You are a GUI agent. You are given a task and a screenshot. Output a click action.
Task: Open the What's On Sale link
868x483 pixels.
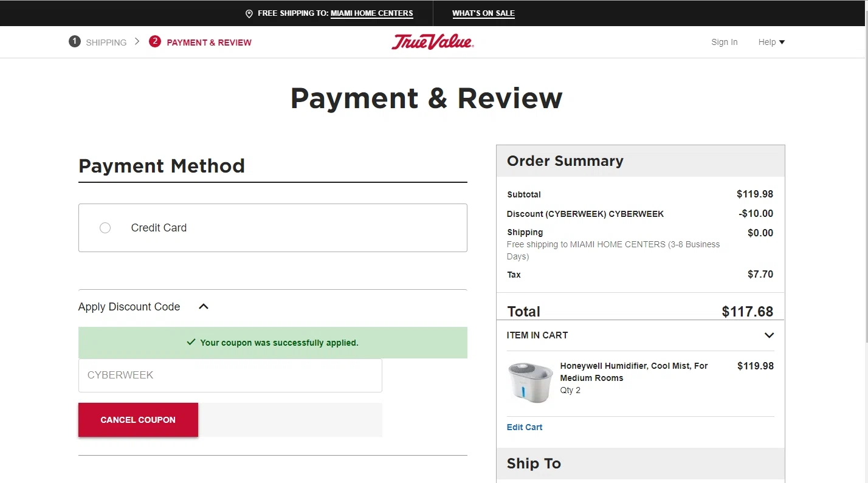click(483, 13)
